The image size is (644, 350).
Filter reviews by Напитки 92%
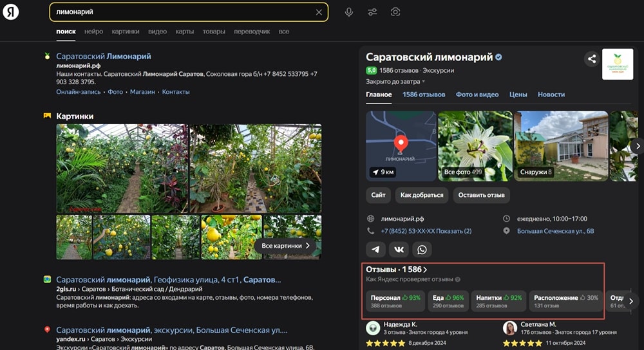pos(498,301)
